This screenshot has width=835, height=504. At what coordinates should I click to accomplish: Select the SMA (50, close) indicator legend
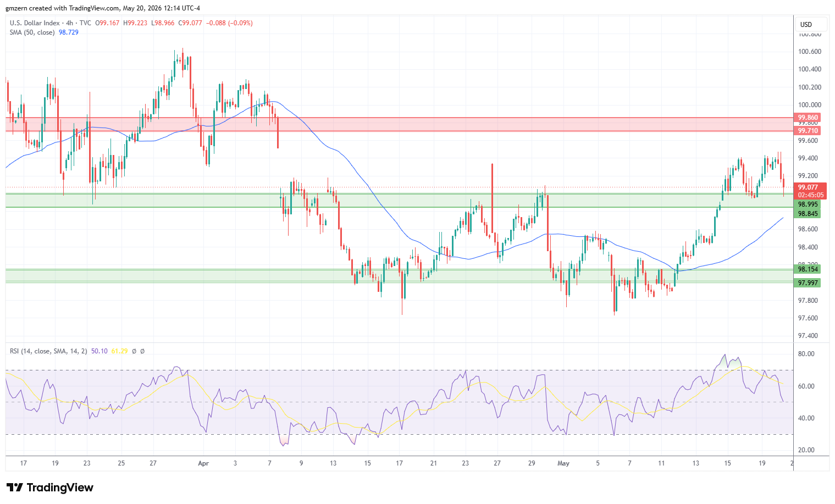32,32
